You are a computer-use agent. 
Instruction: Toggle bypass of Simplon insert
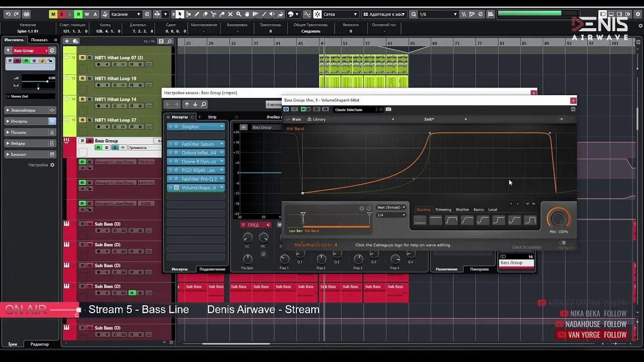click(170, 127)
